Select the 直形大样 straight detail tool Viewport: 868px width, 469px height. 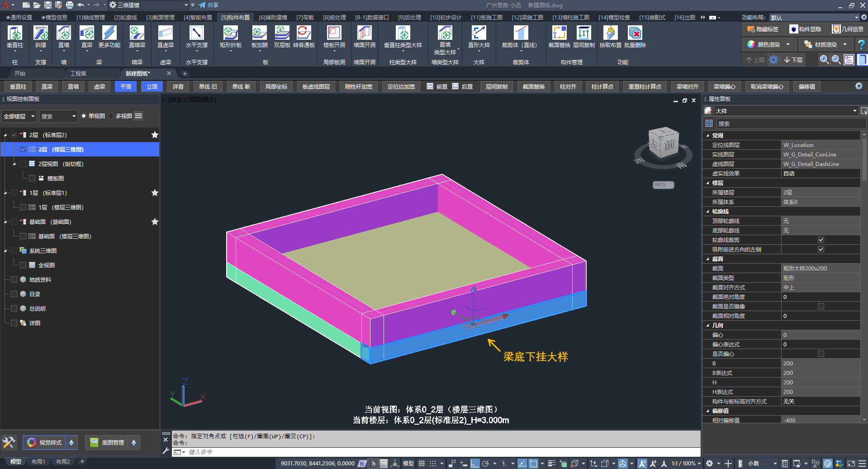coord(479,37)
